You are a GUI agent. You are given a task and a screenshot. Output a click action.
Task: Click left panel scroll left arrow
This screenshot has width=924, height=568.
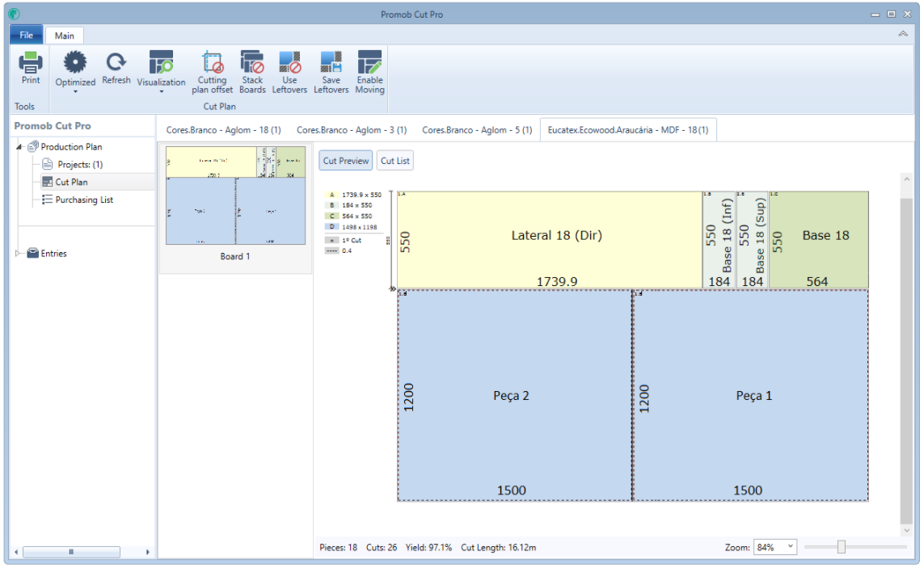(x=16, y=552)
